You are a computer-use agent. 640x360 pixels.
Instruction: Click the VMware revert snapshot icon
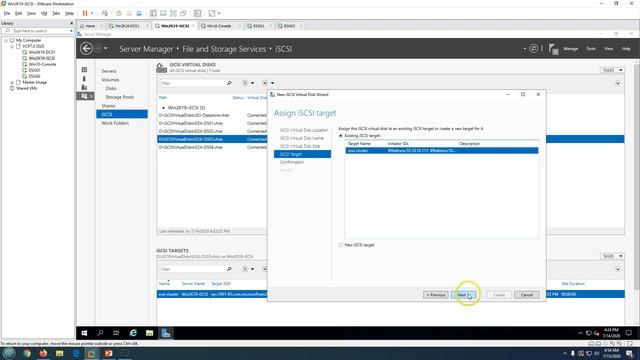coord(129,13)
